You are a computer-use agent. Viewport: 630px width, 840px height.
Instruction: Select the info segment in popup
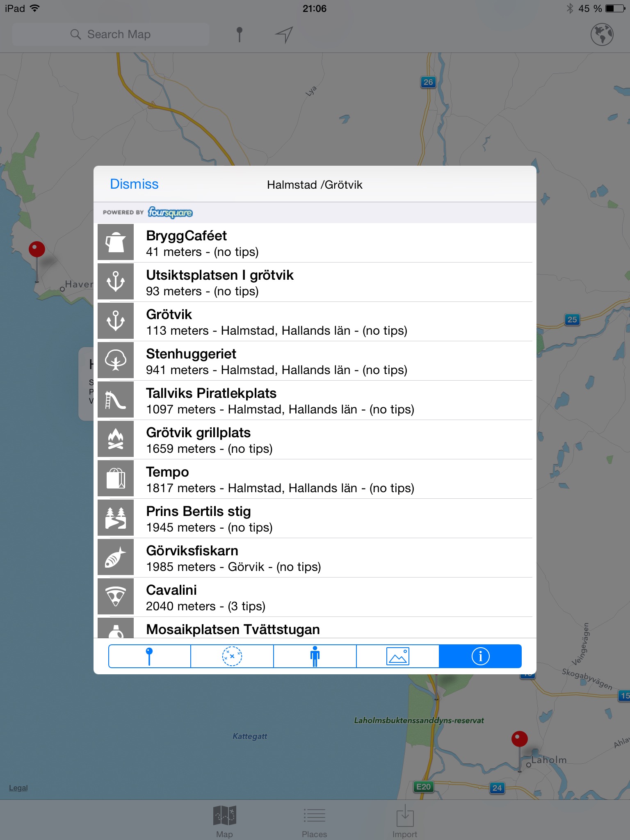(x=480, y=656)
